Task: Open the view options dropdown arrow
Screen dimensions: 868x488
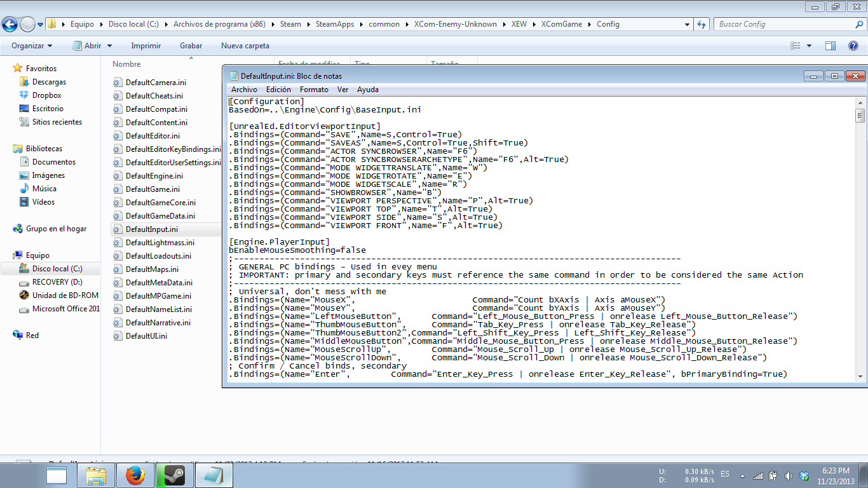Action: tap(809, 46)
